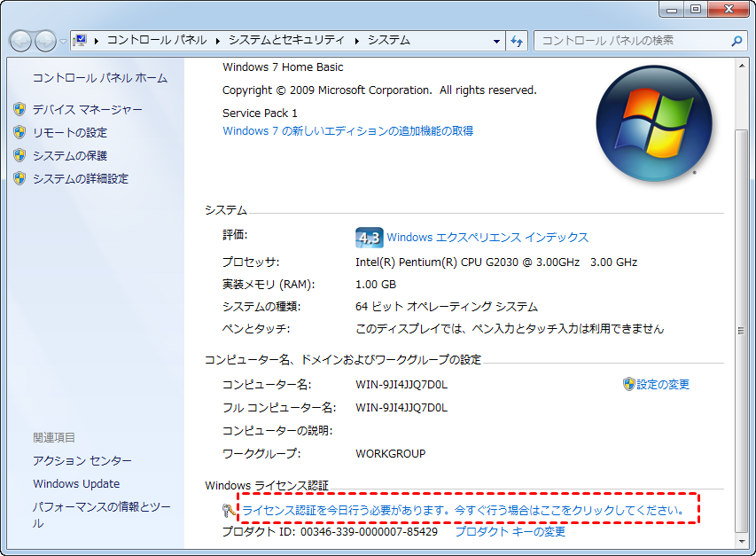Click the Service Pack 1 text
The width and height of the screenshot is (756, 556).
260,113
